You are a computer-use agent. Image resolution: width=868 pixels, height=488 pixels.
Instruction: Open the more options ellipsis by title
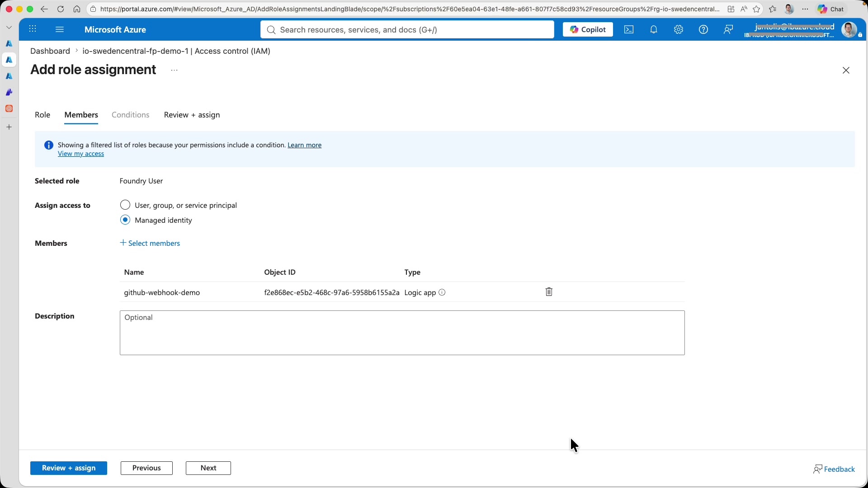tap(175, 70)
